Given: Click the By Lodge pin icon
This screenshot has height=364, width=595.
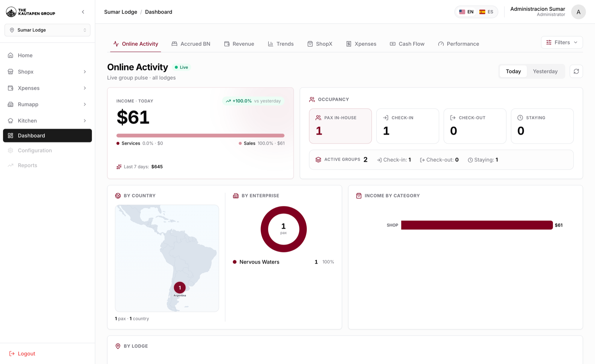Looking at the screenshot, I should pos(118,346).
